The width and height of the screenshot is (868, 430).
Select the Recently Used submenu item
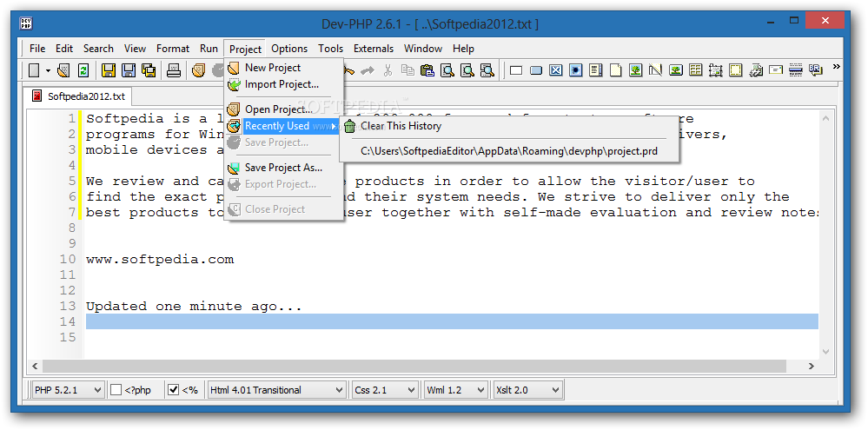click(x=284, y=126)
